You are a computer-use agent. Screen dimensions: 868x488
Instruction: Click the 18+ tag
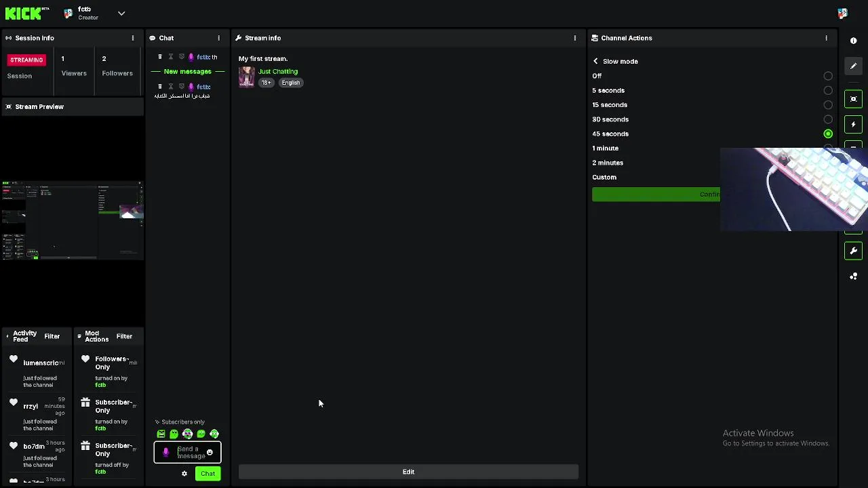pyautogui.click(x=266, y=83)
